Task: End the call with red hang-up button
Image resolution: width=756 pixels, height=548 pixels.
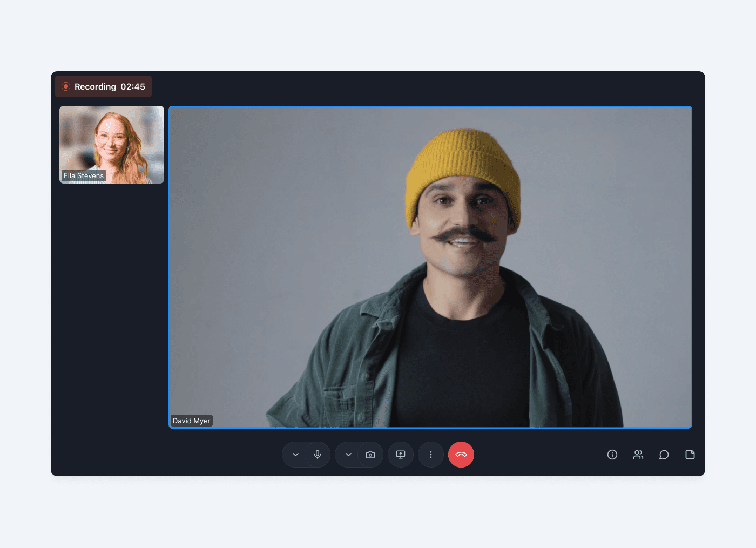Action: [x=461, y=455]
